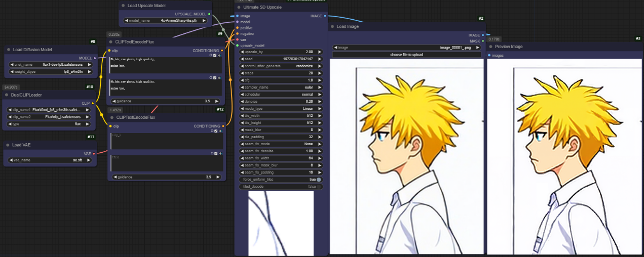This screenshot has height=257, width=644.
Task: Collapse the Preview Image node
Action: [x=491, y=47]
